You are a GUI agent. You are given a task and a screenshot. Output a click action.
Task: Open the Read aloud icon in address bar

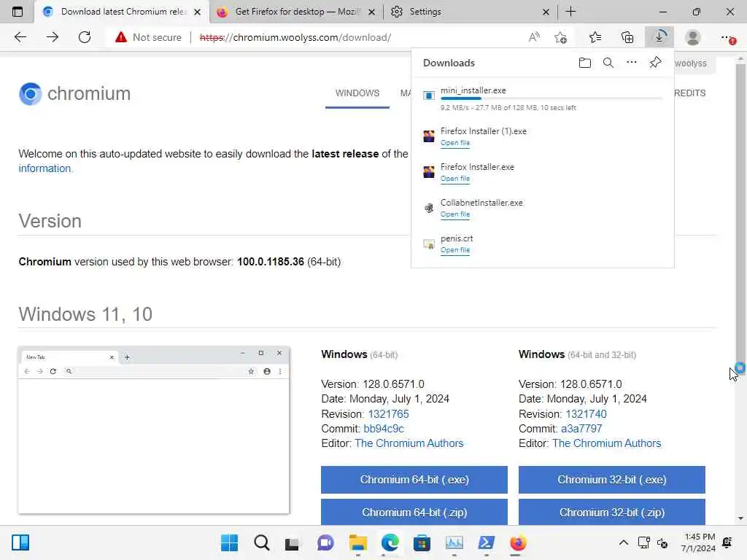(534, 37)
